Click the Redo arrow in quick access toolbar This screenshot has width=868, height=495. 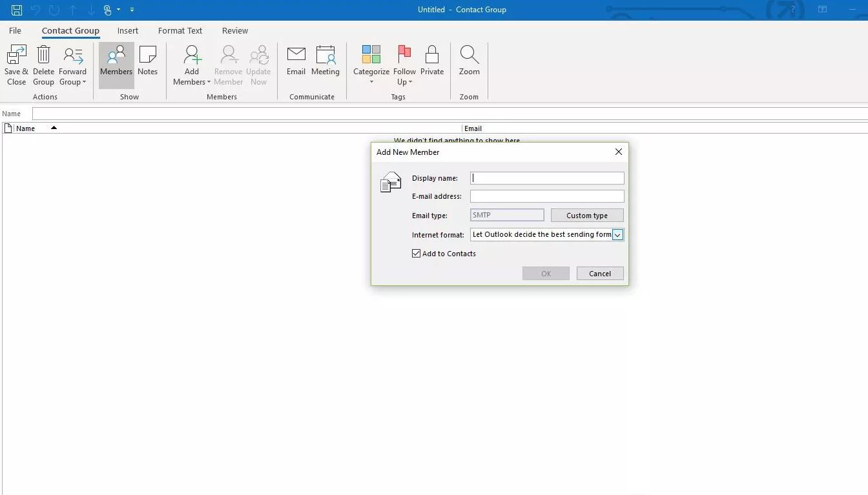[55, 10]
